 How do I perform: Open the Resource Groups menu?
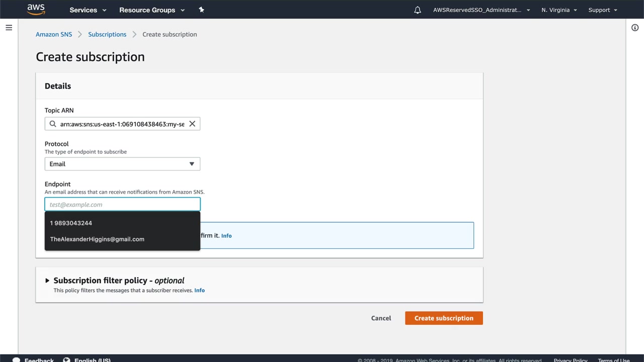coord(151,10)
